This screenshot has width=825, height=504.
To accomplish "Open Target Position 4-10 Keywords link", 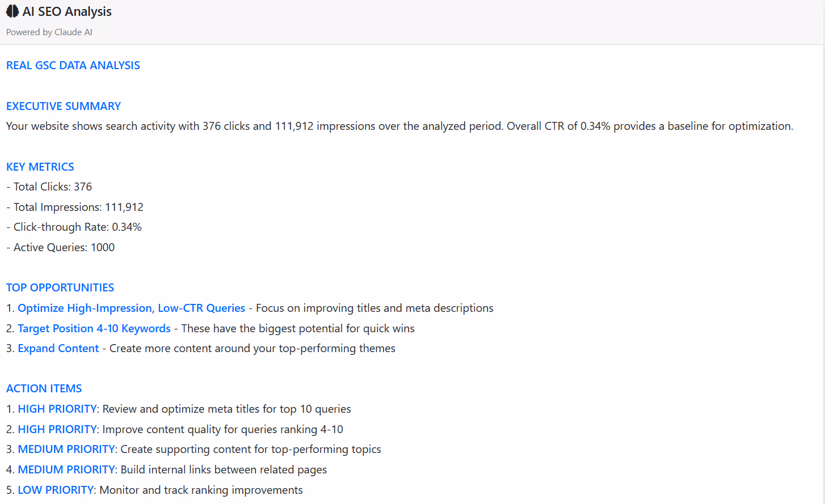I will tap(94, 328).
